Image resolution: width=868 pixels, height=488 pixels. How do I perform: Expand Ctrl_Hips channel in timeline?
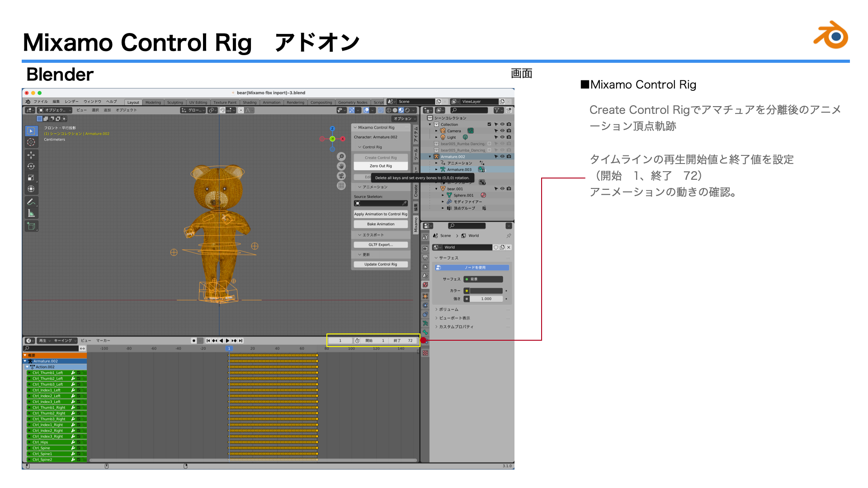[29, 442]
